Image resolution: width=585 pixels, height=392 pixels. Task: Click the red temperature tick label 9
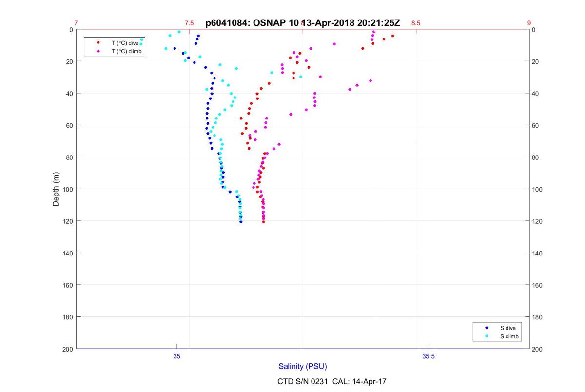point(529,23)
